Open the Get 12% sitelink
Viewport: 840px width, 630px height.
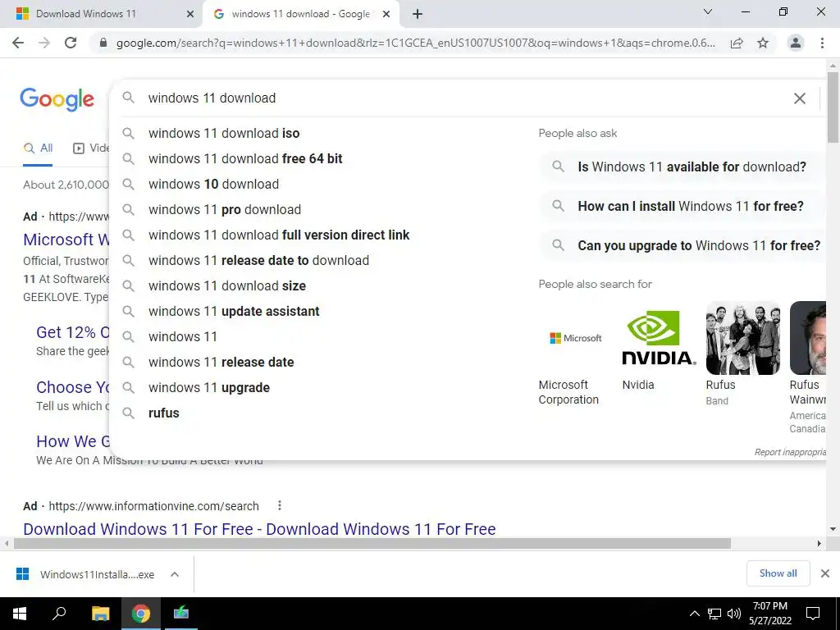pos(72,332)
